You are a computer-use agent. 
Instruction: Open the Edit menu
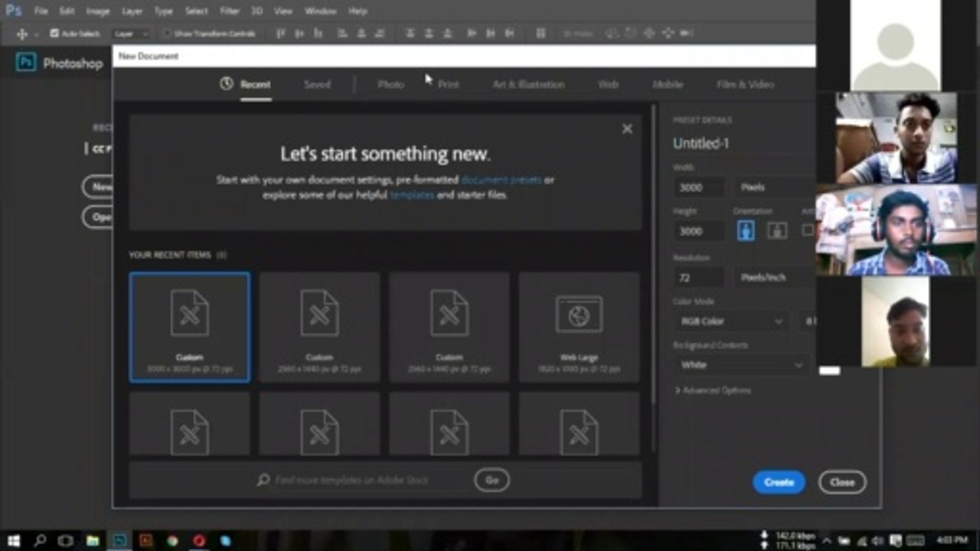point(67,11)
